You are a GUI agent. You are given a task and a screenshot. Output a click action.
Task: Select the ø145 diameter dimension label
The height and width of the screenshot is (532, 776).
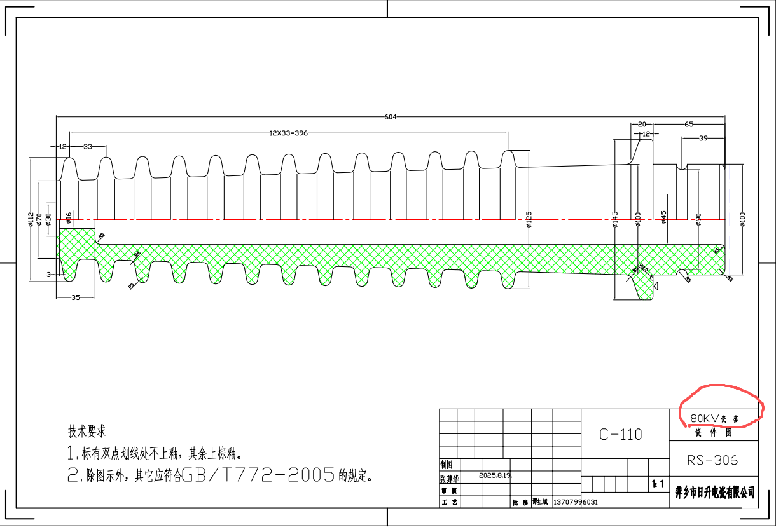[615, 219]
